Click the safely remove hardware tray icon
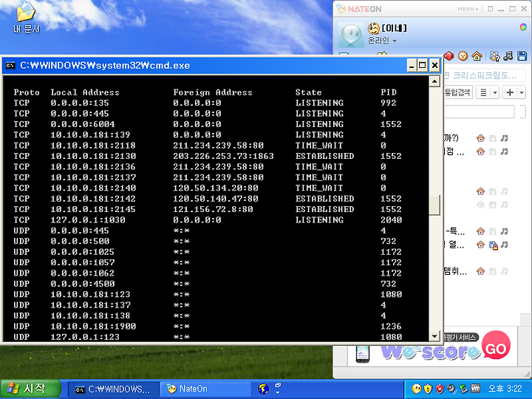Viewport: 532px width, 399px height. coord(463,389)
